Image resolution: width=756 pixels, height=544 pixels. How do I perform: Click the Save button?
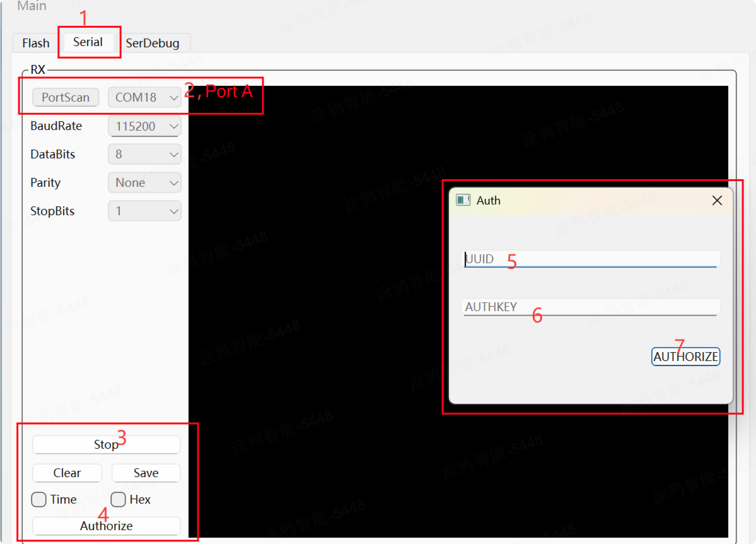(146, 473)
